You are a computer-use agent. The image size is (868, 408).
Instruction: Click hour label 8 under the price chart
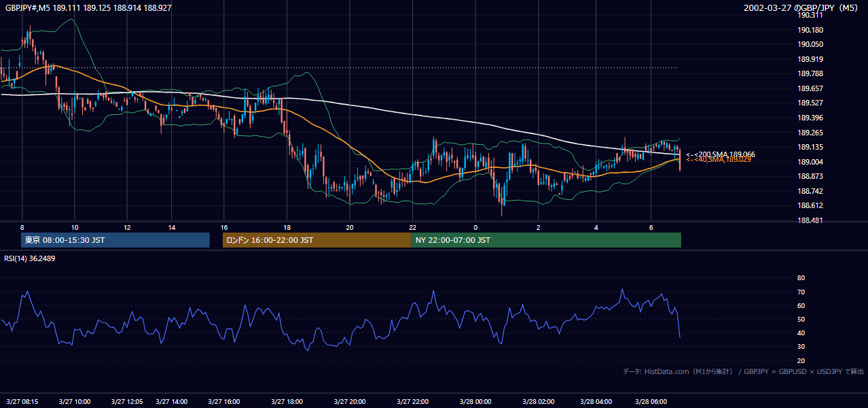click(22, 227)
